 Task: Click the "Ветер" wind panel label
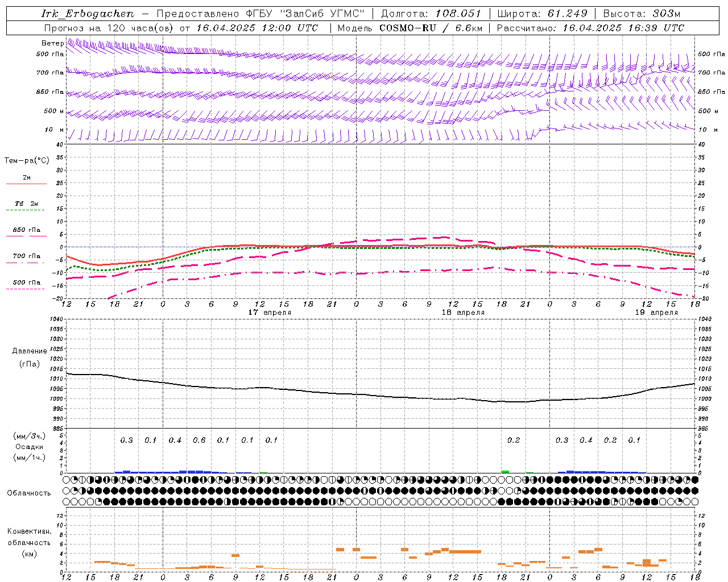tap(52, 43)
